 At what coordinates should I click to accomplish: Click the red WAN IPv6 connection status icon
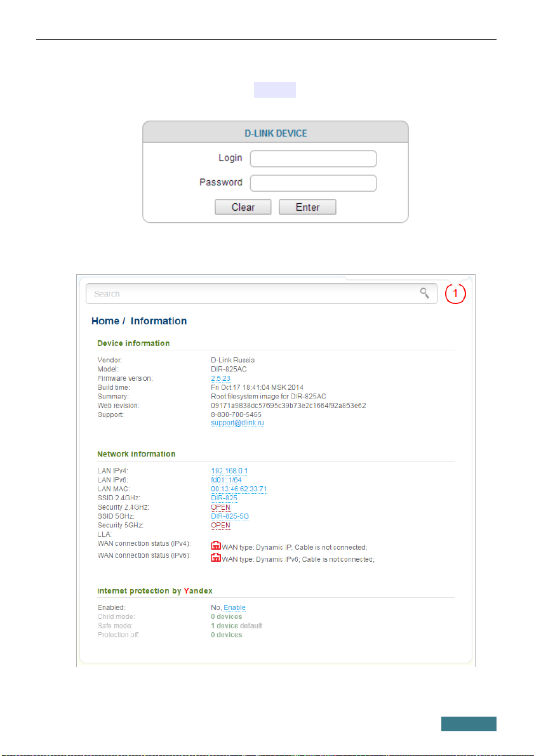pyautogui.click(x=216, y=558)
